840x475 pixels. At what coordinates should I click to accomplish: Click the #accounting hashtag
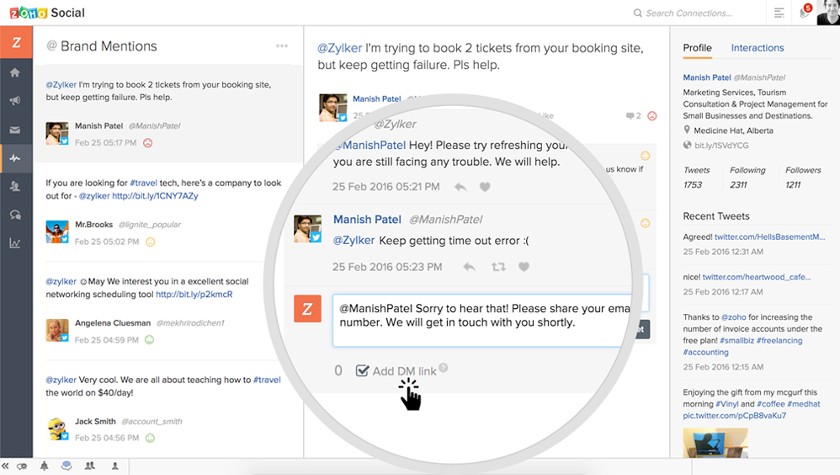click(706, 352)
